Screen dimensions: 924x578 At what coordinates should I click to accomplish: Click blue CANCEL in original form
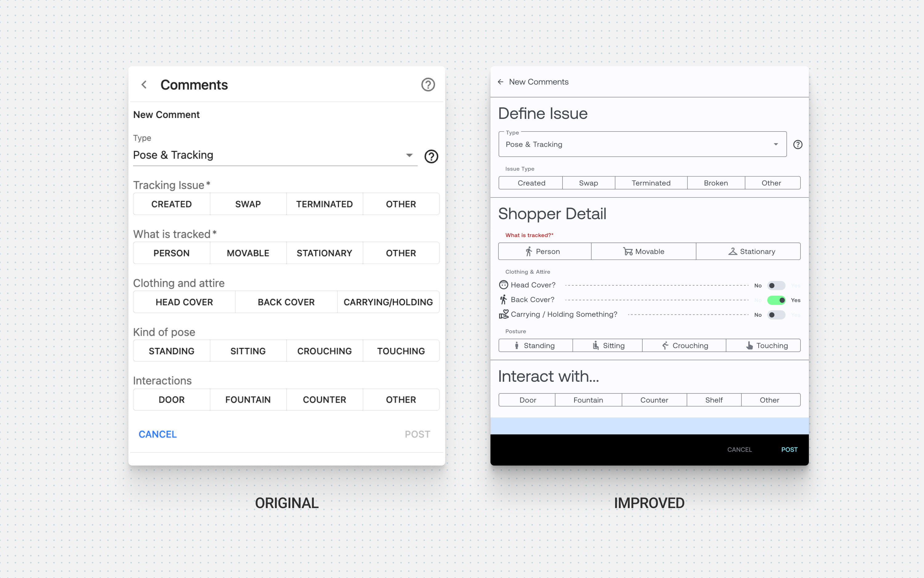157,434
